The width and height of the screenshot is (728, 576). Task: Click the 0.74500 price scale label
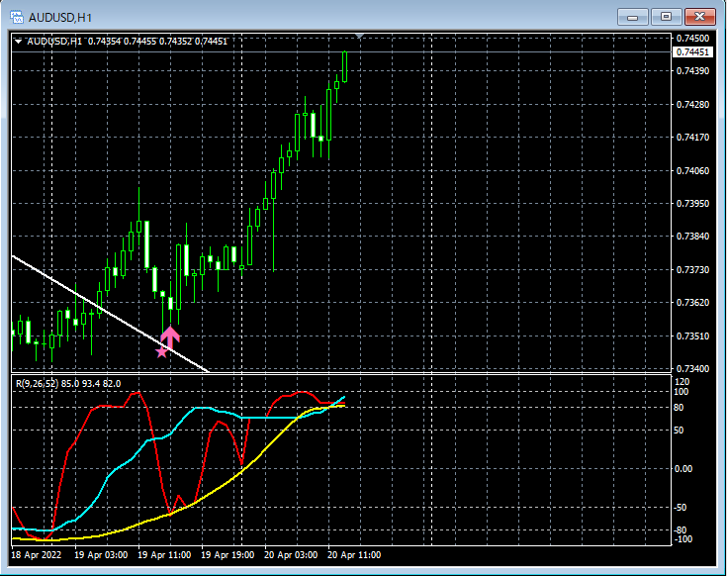tap(692, 38)
